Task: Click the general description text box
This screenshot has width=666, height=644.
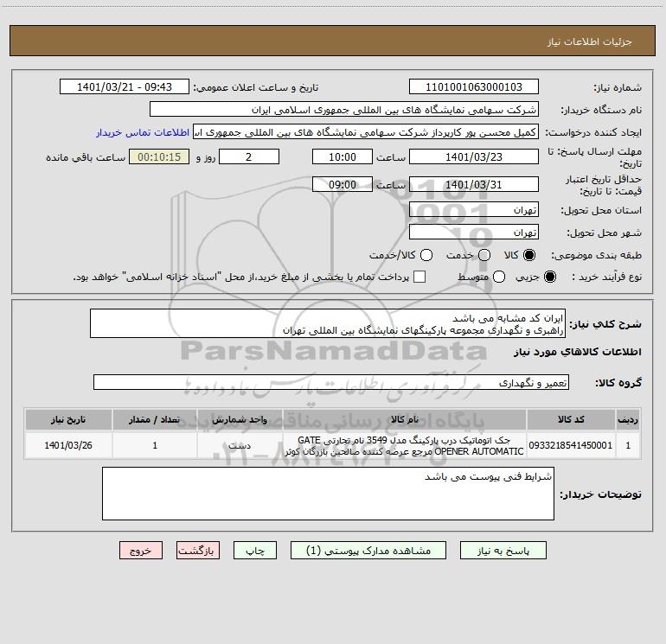Action: [328, 324]
